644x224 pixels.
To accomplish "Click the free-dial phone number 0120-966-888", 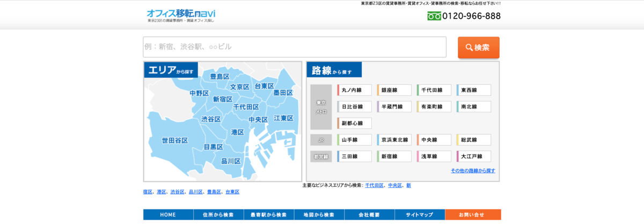I will coord(464,16).
